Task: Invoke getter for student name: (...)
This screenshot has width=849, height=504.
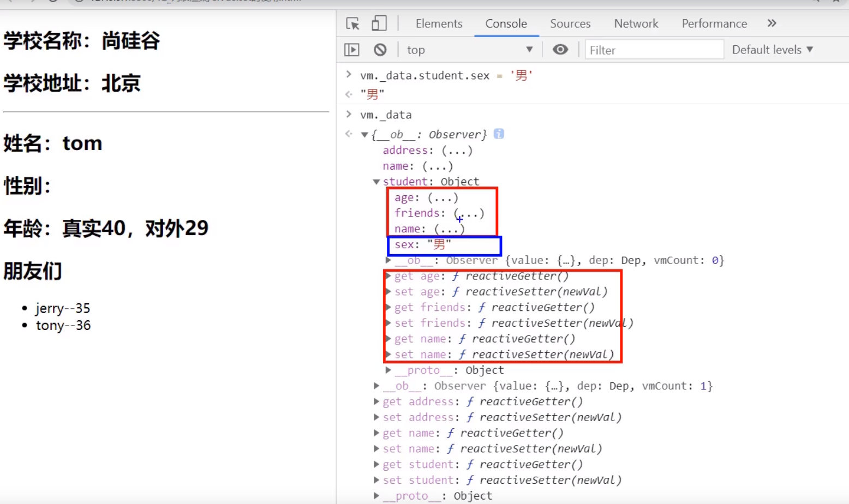Action: (x=450, y=229)
